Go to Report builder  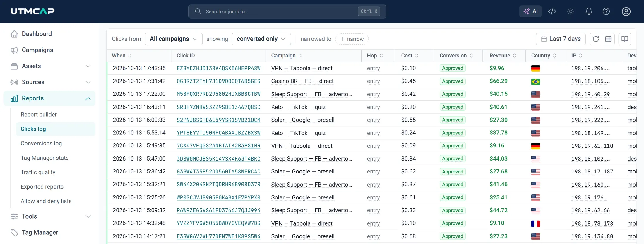coord(39,115)
